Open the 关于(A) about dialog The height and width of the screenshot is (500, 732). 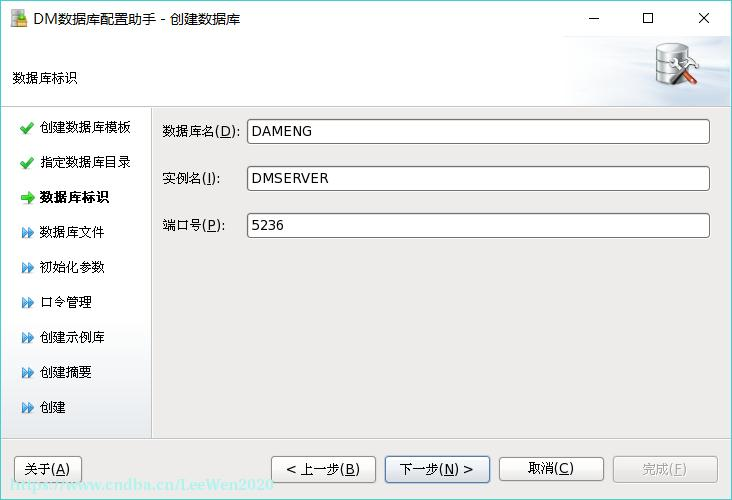48,469
